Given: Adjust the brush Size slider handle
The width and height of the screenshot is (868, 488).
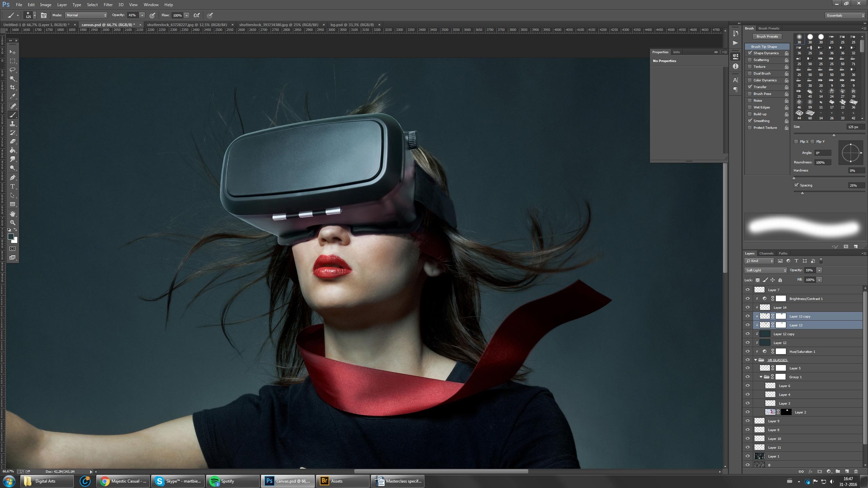Looking at the screenshot, I should coord(834,135).
